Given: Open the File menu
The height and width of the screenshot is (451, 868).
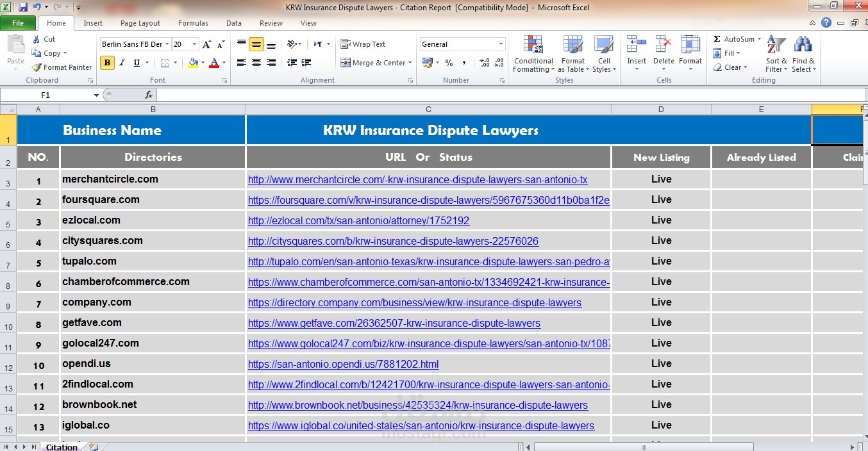Looking at the screenshot, I should (18, 22).
